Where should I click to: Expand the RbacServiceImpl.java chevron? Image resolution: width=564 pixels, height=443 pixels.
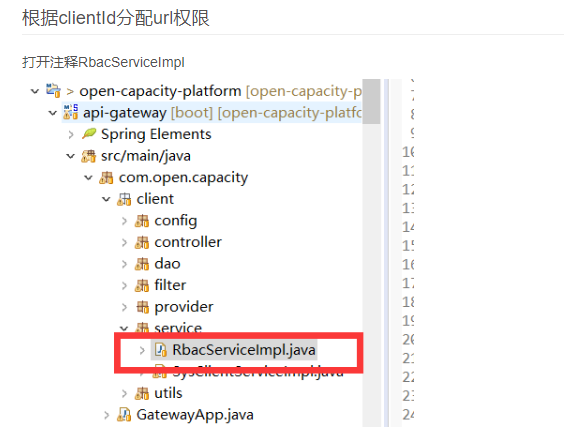coord(142,350)
